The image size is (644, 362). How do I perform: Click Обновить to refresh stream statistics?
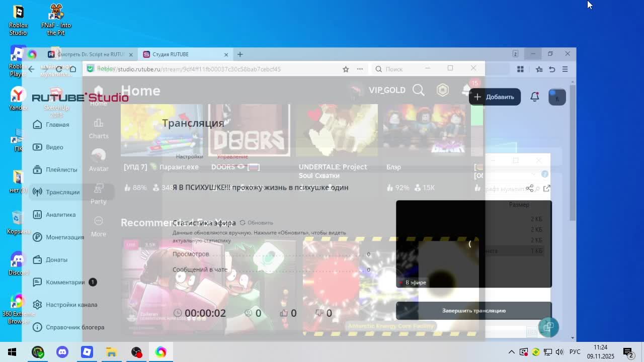coord(257,223)
